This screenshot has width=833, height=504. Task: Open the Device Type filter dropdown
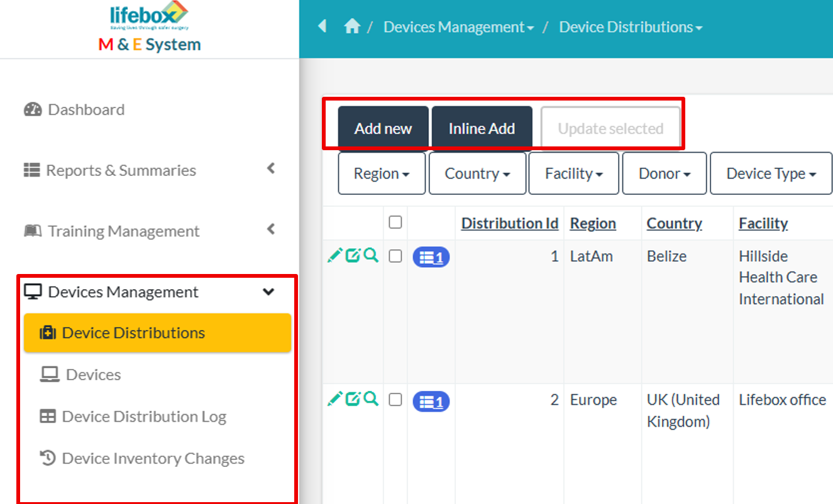pyautogui.click(x=771, y=173)
